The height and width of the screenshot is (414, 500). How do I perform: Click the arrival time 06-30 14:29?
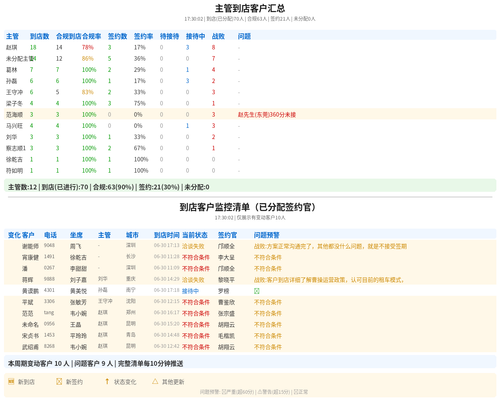tap(167, 279)
